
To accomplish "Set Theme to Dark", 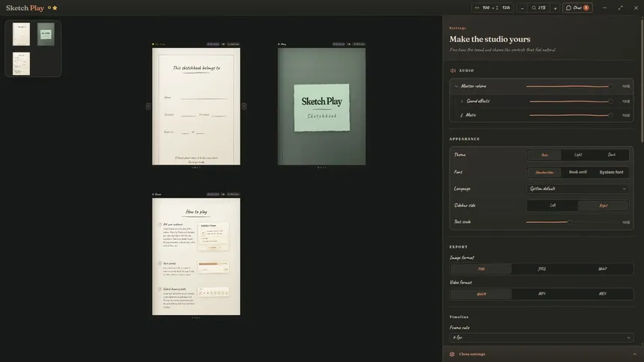I will click(x=612, y=155).
